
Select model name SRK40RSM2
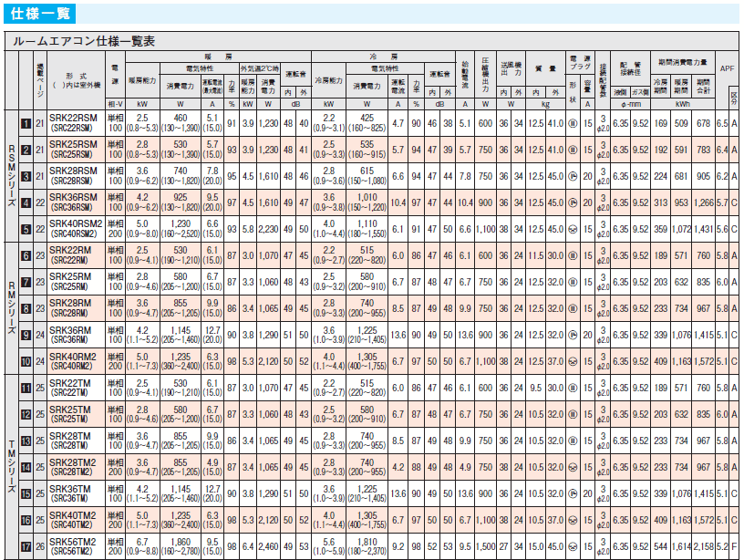(76, 224)
